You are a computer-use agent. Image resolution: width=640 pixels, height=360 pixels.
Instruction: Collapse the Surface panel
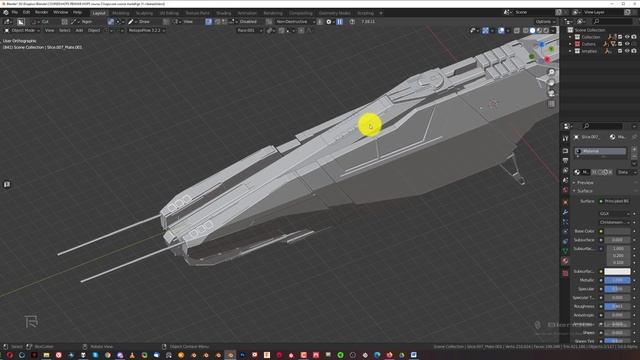point(584,191)
